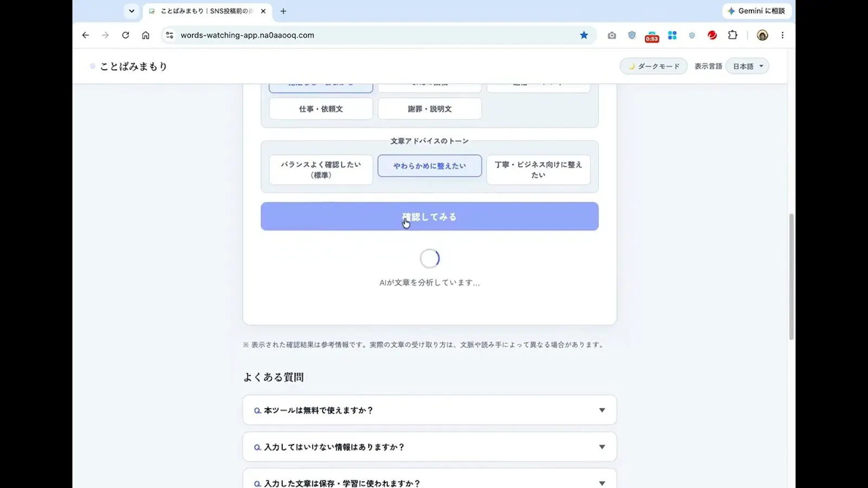868x488 pixels.
Task: Select 謝罪・説明文 category option
Action: click(430, 109)
